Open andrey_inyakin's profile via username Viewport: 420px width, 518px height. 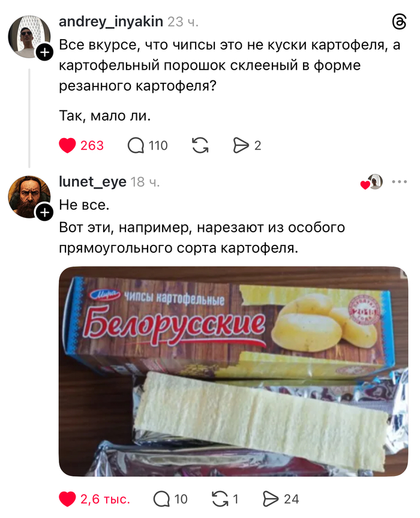[x=111, y=22]
